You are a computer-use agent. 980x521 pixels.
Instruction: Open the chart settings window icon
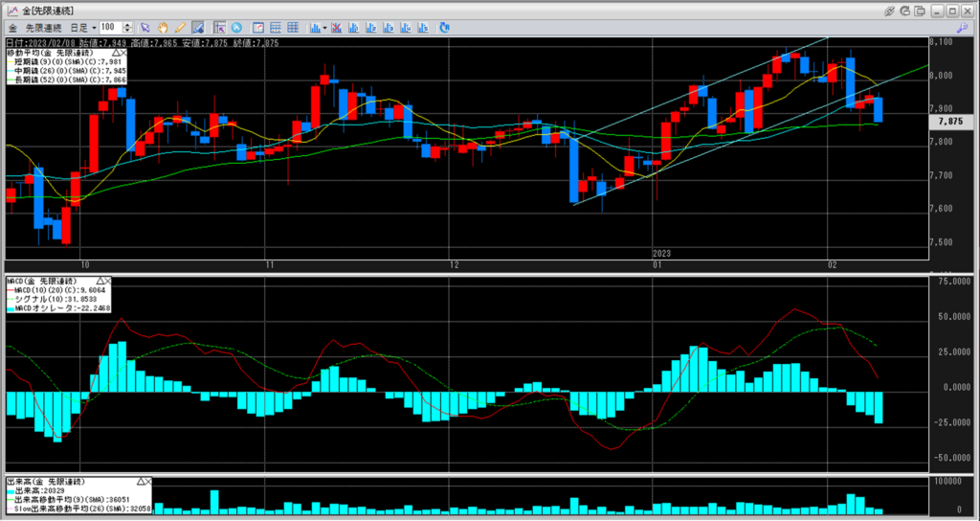tap(258, 28)
